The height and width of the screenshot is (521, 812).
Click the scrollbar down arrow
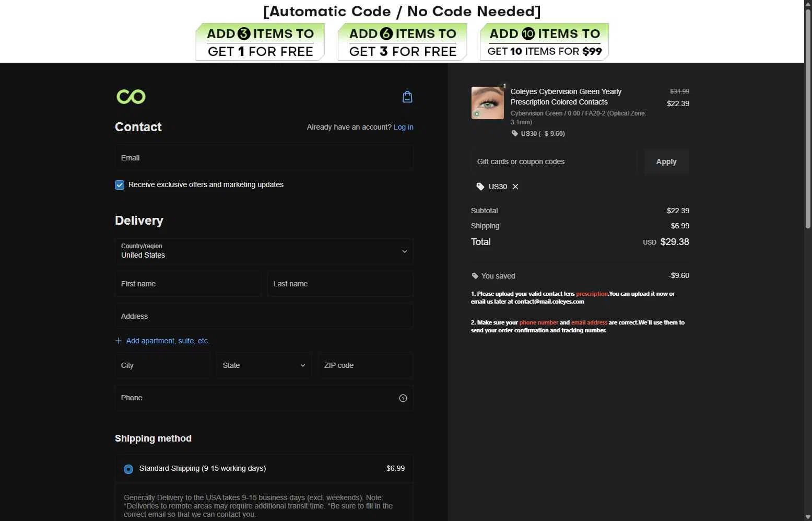[x=808, y=517]
